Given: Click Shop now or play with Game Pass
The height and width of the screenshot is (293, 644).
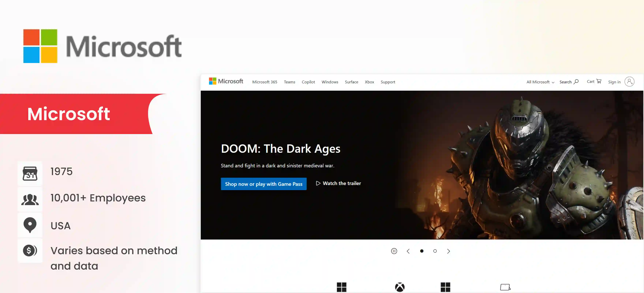Looking at the screenshot, I should click(263, 184).
